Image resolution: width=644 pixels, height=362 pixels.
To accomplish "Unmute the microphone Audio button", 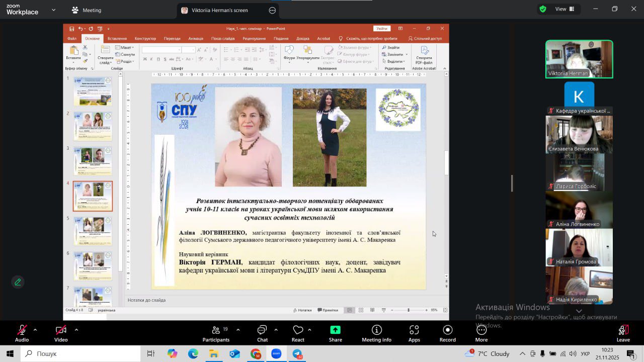I will (22, 333).
